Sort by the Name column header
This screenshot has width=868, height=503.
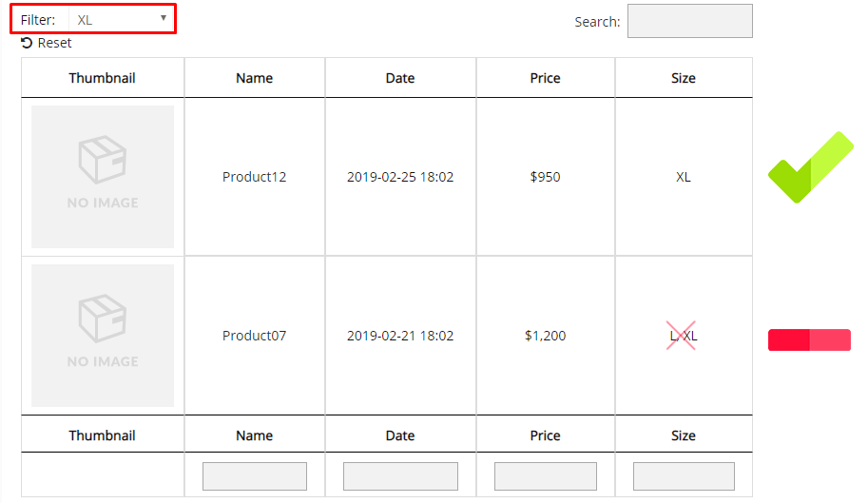coord(254,78)
